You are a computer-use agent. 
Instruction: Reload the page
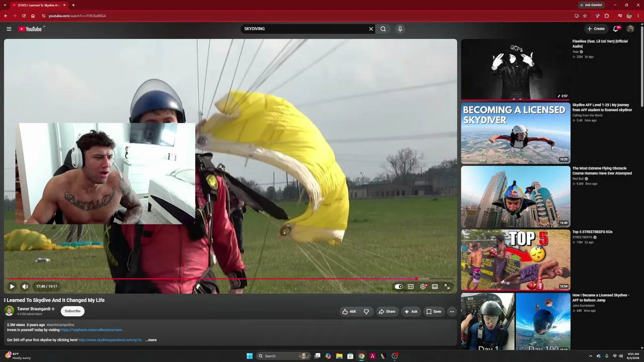(24, 16)
